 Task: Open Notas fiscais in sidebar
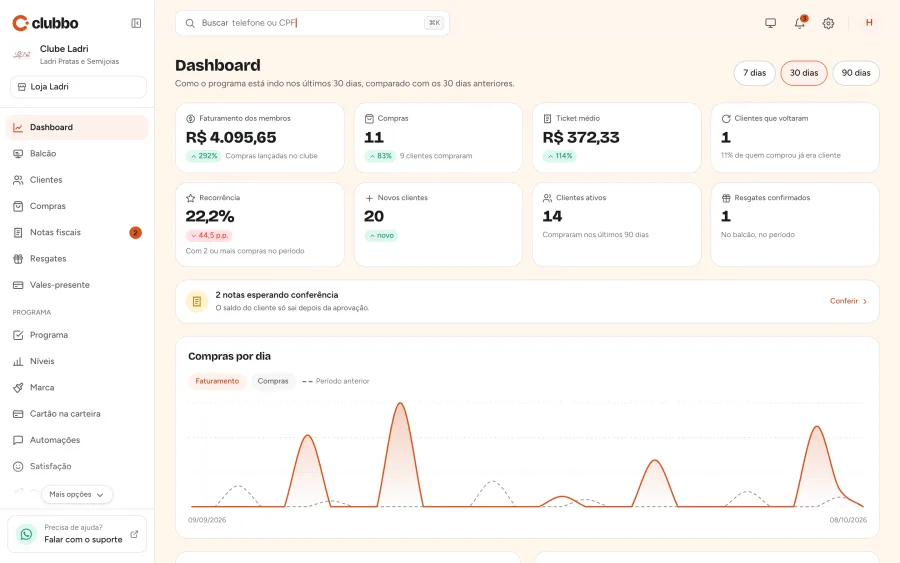(x=77, y=232)
